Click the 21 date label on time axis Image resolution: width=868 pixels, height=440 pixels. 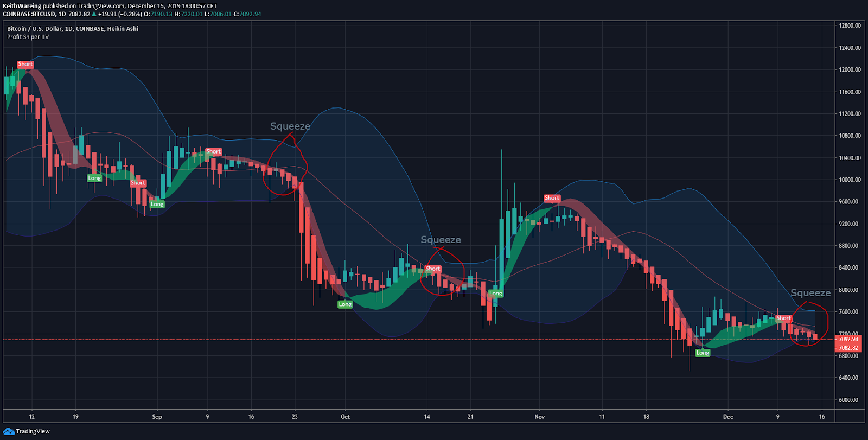click(x=470, y=417)
